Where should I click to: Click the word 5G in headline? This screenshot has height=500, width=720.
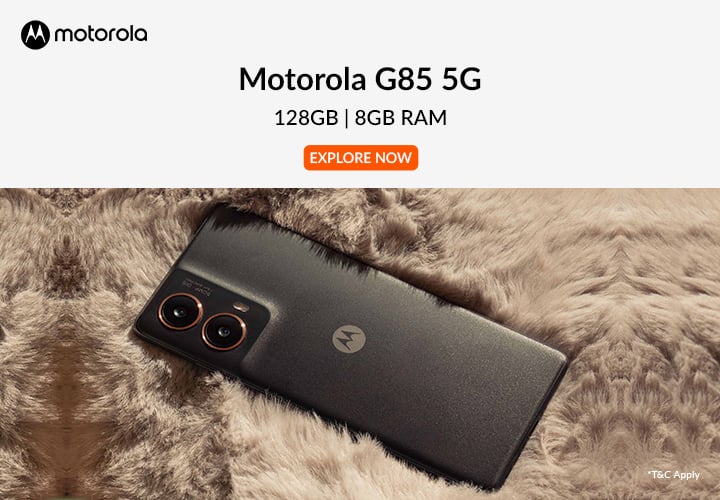pos(461,79)
